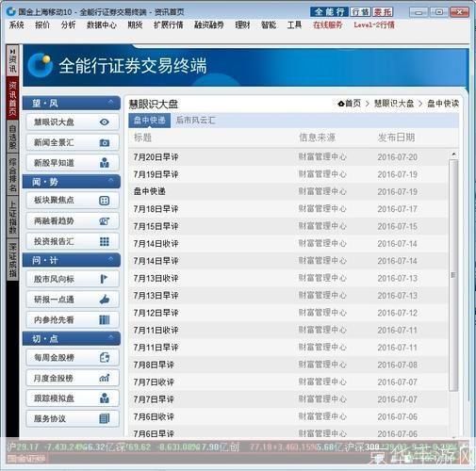Click the 行情 mode button
Viewport: 476px width, 471px height.
360,12
